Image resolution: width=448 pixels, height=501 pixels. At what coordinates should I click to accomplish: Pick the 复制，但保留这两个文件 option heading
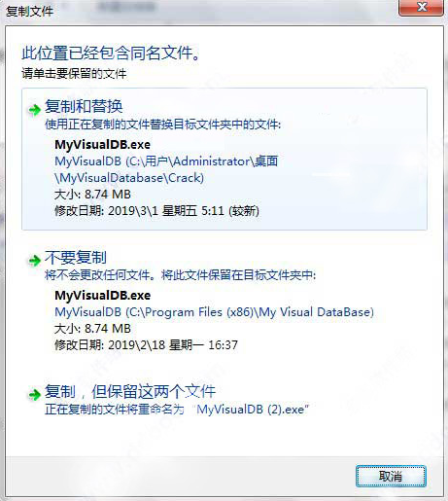(130, 392)
